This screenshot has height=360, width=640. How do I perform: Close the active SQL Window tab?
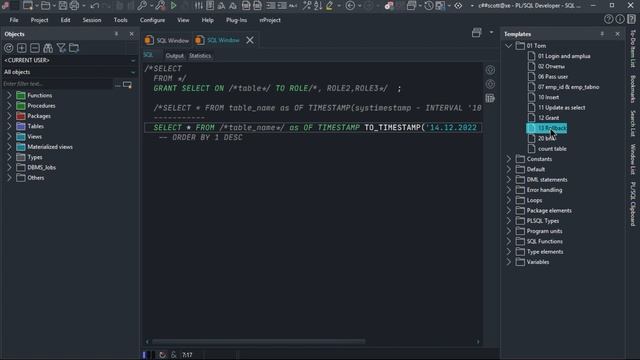250,40
